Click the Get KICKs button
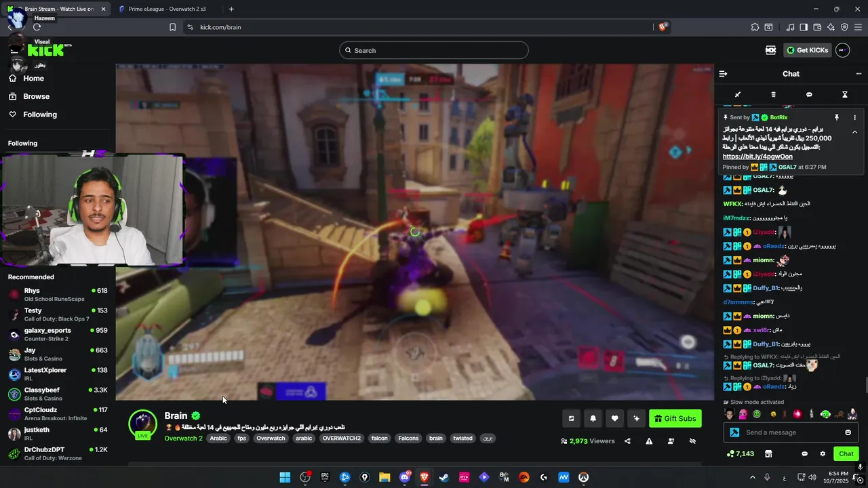This screenshot has height=488, width=868. (807, 50)
